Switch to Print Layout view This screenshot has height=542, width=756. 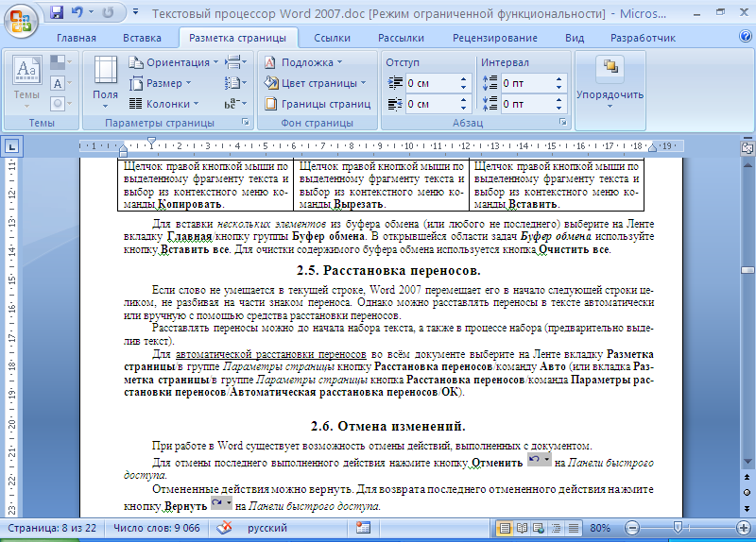(x=505, y=529)
